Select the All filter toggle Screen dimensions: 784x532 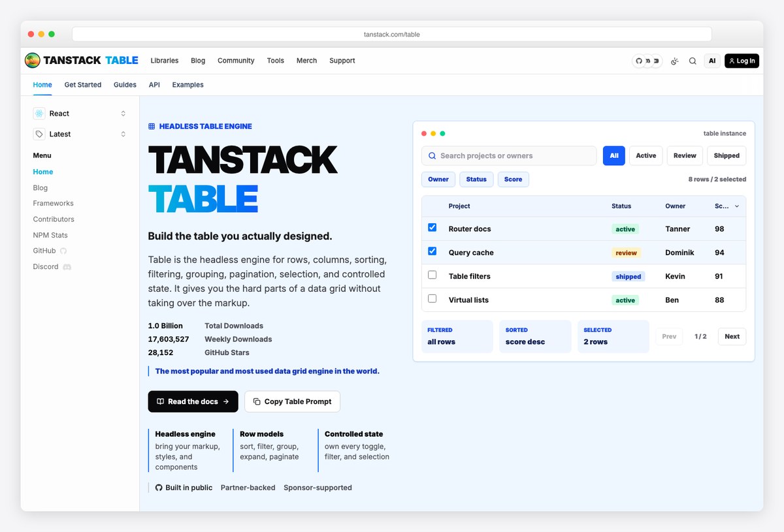click(614, 155)
